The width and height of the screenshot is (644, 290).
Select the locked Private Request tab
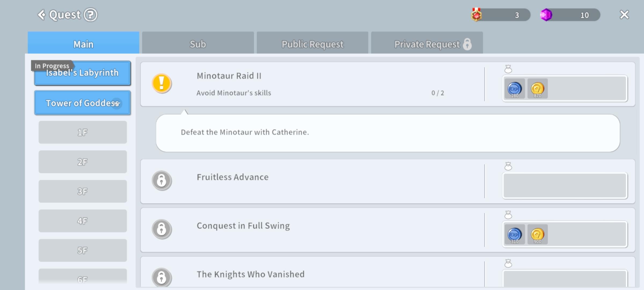(x=427, y=44)
